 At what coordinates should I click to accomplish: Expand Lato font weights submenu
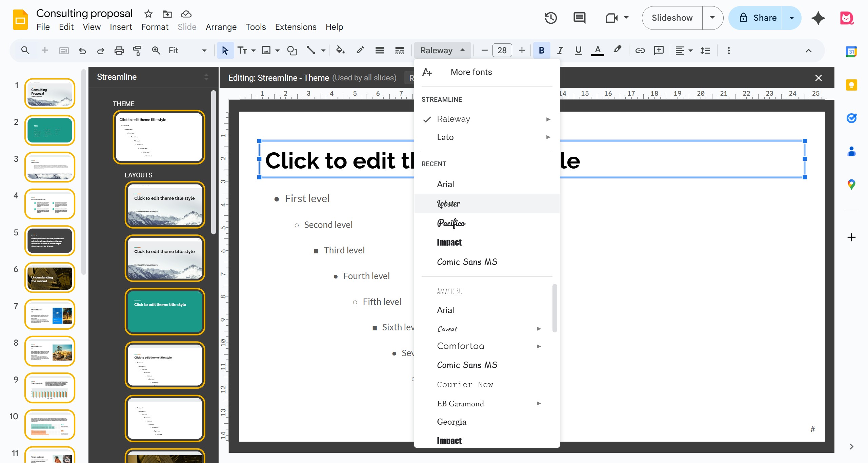tap(548, 137)
